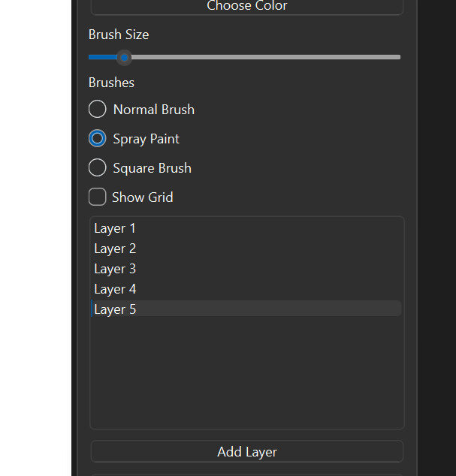Select the Spray Paint radio button

[98, 139]
